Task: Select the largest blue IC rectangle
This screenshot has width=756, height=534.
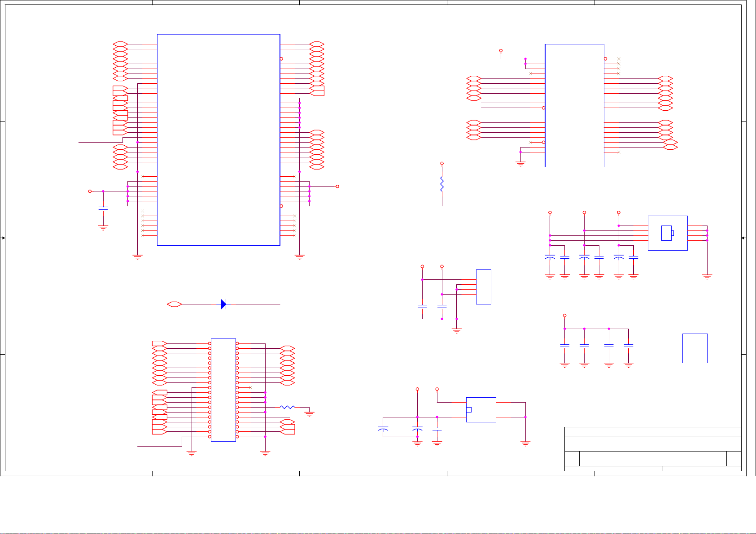Action: pos(218,140)
